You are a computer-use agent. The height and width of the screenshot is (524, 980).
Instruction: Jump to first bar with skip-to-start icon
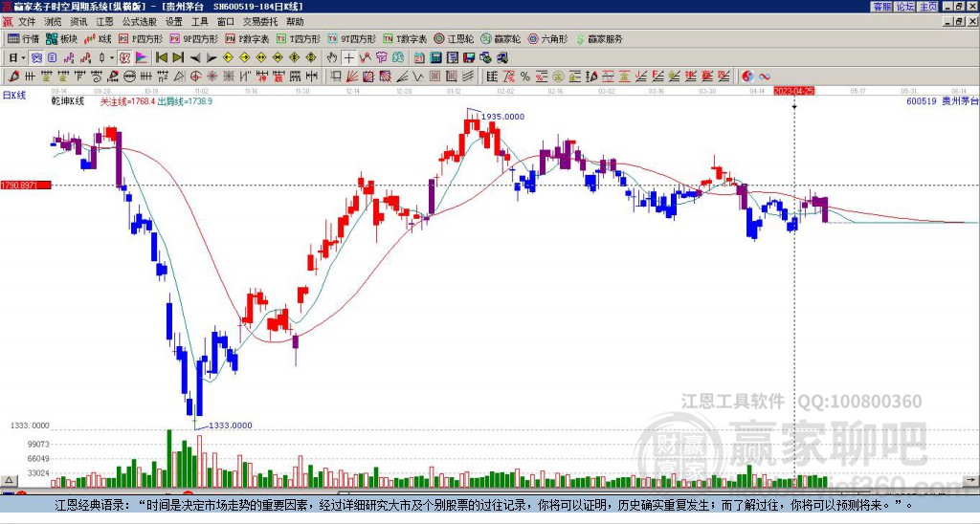click(161, 58)
